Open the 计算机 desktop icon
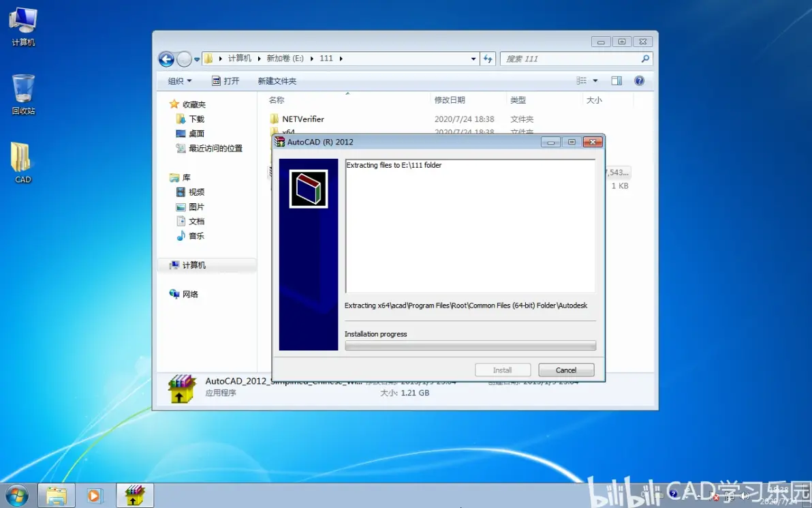Viewport: 812px width, 508px height. [x=23, y=26]
